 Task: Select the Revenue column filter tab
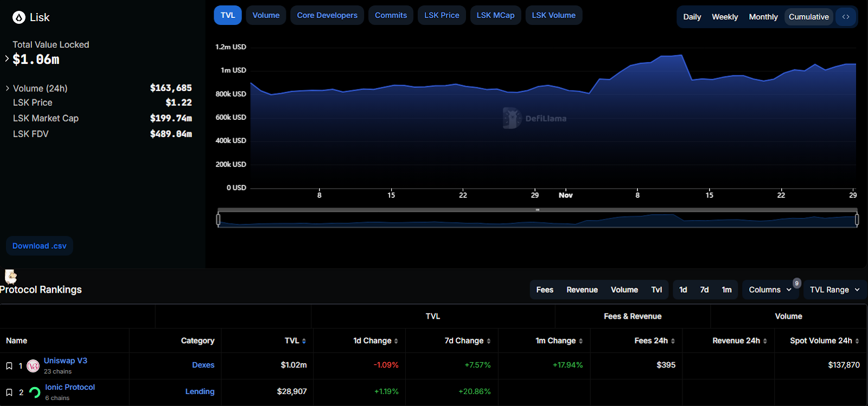coord(582,290)
